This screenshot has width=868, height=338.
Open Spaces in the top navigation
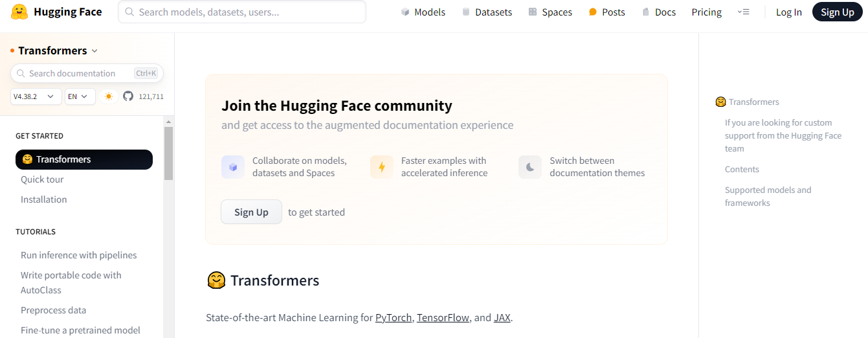coord(550,12)
